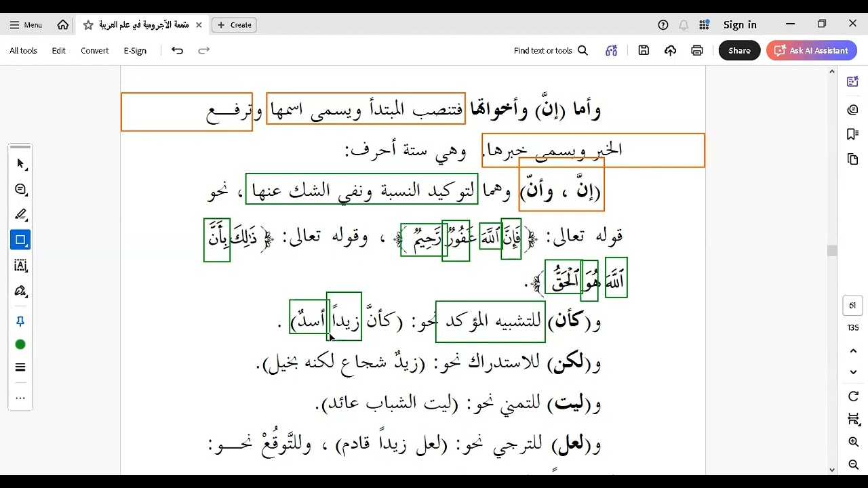The width and height of the screenshot is (868, 488).
Task: Click Sign in
Action: point(740,25)
